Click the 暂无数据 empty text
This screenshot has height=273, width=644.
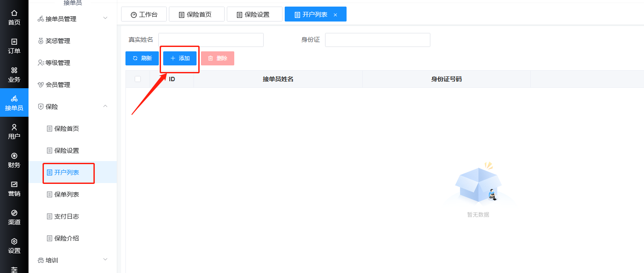click(x=478, y=215)
